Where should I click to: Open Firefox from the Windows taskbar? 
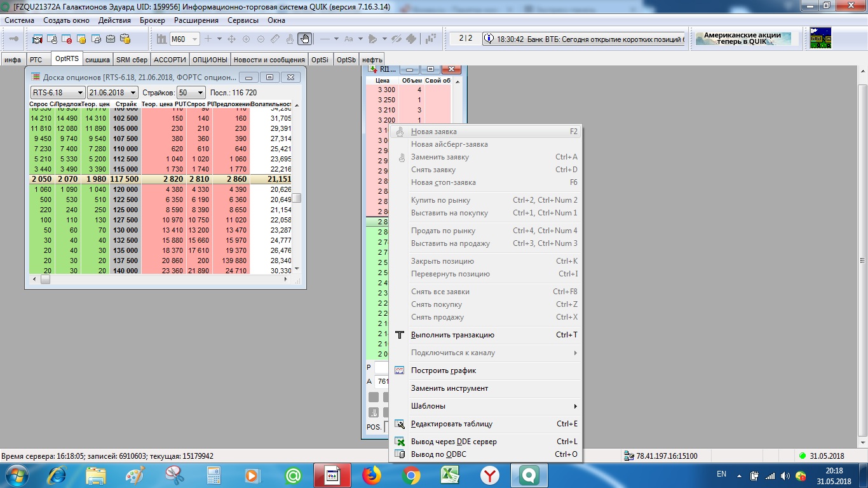pos(372,475)
